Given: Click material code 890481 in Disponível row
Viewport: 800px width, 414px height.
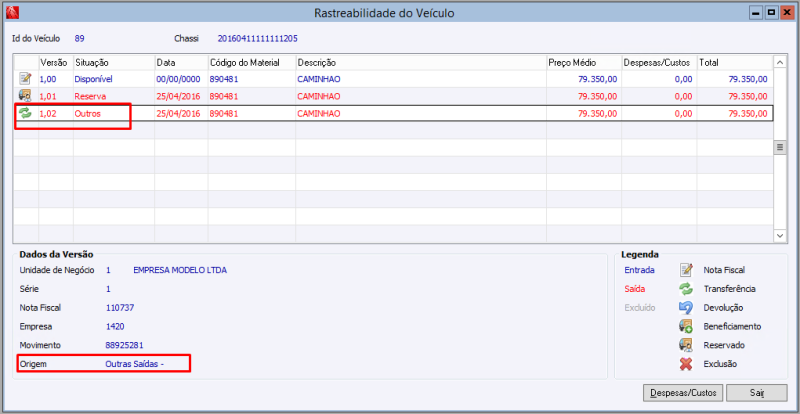Looking at the screenshot, I should [x=223, y=79].
